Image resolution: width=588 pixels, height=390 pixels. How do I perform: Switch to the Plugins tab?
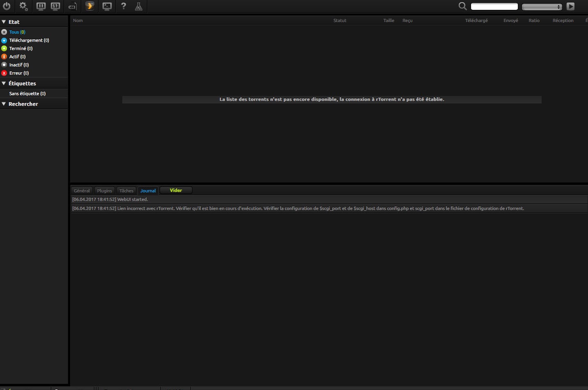click(104, 191)
